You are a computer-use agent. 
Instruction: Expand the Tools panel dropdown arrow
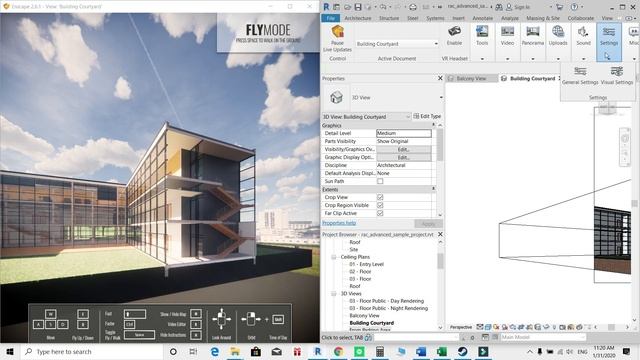482,59
